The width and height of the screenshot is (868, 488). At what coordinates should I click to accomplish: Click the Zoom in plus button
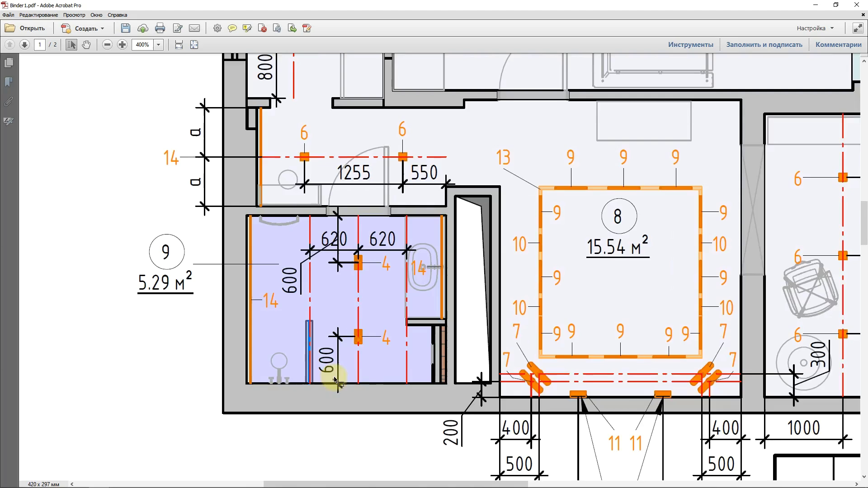click(122, 45)
